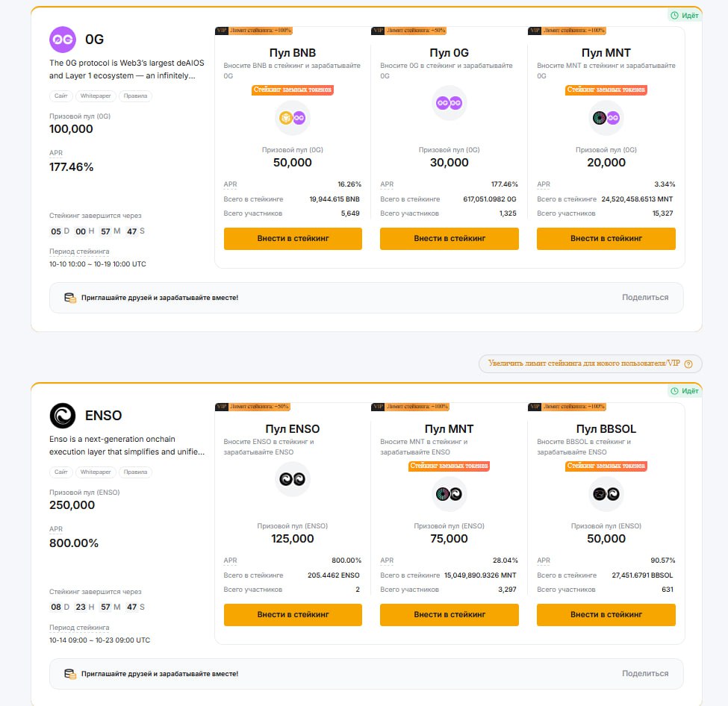Click Поделиться in the 0G invite banner

(x=645, y=298)
